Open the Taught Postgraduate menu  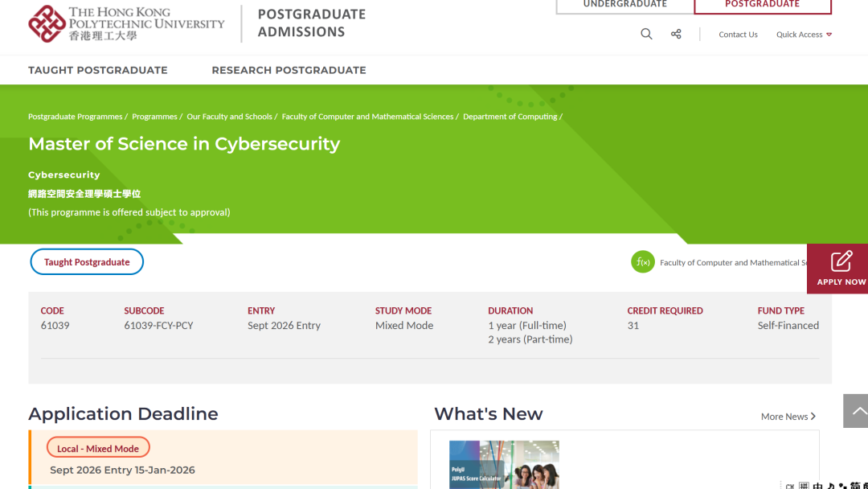(98, 70)
